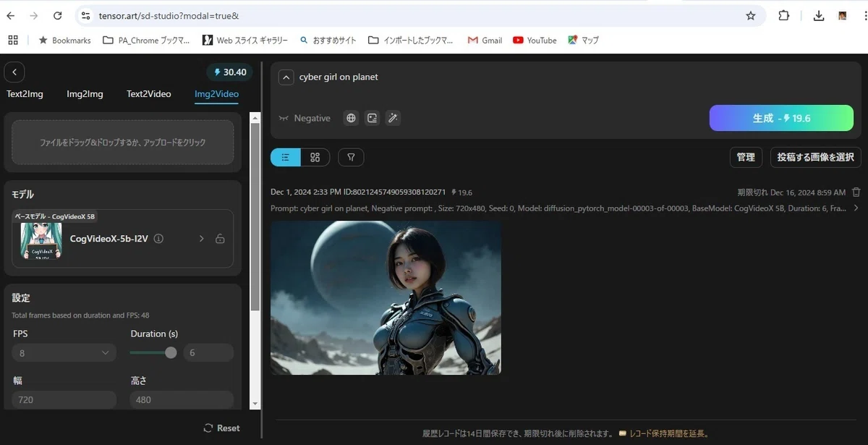Show info for CogVideoX-5b-I2V model

point(159,239)
